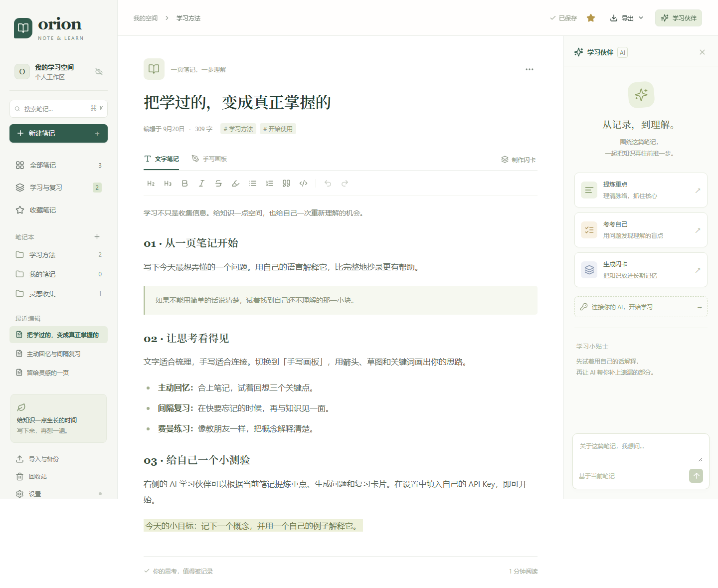This screenshot has width=718, height=588.
Task: Click the orion logo icon
Action: [x=23, y=28]
